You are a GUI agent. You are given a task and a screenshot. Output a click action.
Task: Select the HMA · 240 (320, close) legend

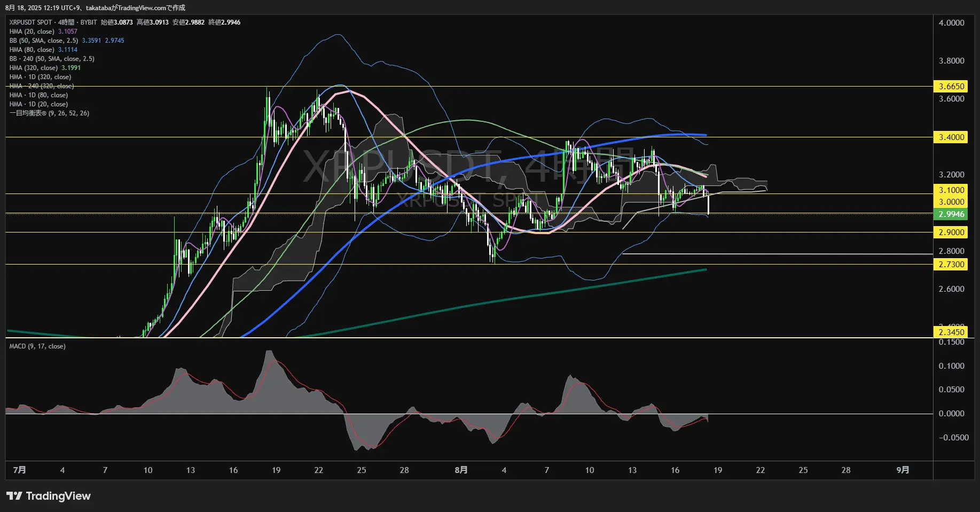(x=42, y=86)
